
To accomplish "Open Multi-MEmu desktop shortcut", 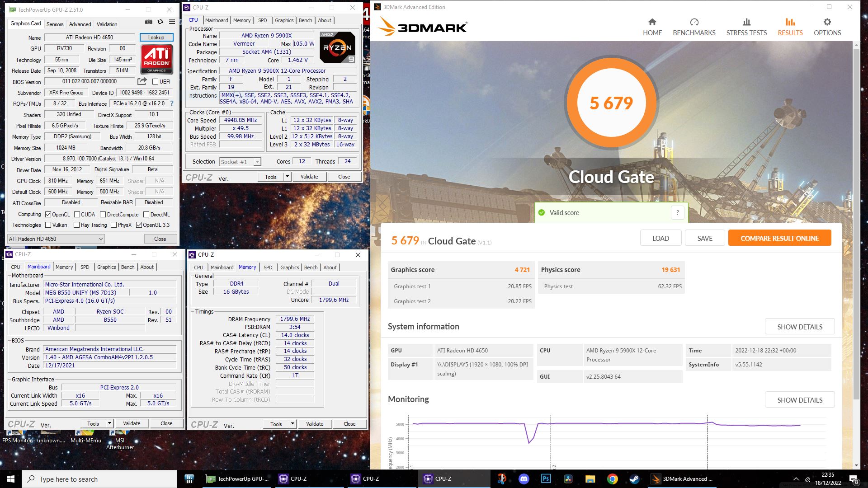I will coord(86,437).
